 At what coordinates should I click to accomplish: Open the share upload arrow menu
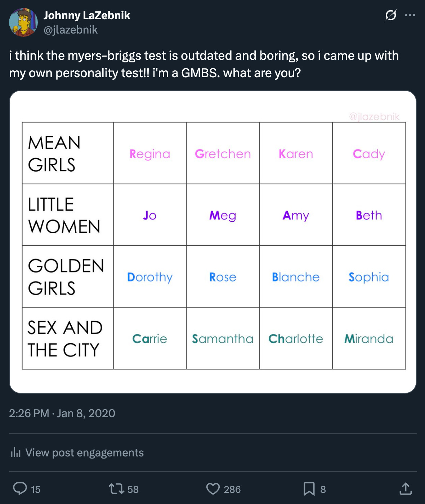coord(406,488)
